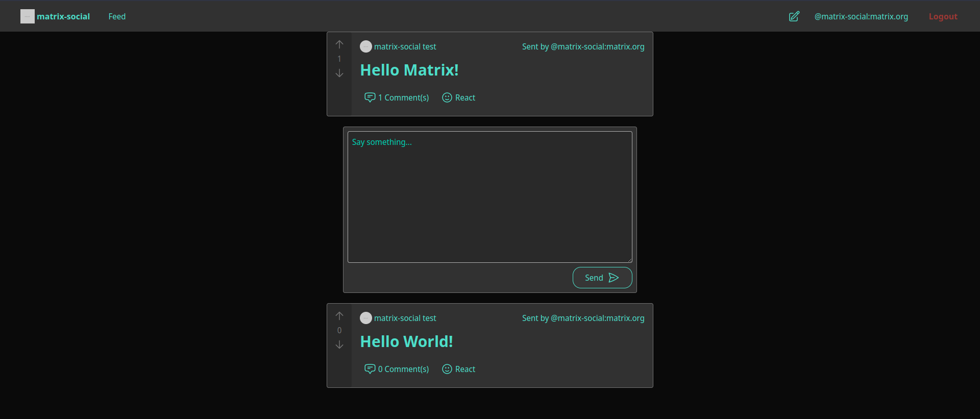Open the Hello Matrix! post title
This screenshot has height=419, width=980.
[x=409, y=70]
